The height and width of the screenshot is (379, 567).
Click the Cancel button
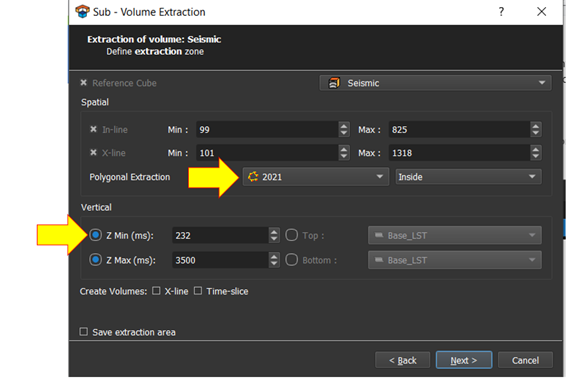(x=525, y=360)
